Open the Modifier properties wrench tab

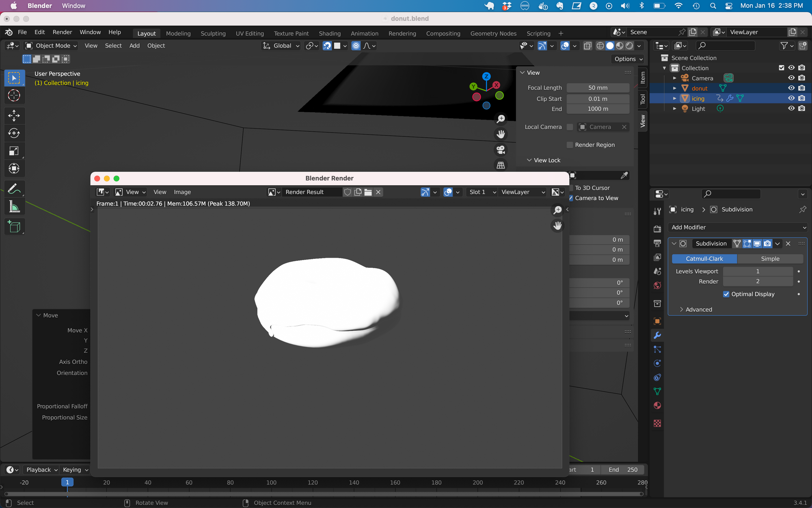pos(657,335)
